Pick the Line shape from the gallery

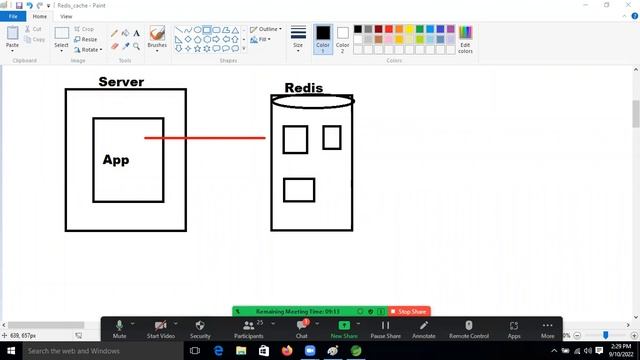(x=179, y=30)
